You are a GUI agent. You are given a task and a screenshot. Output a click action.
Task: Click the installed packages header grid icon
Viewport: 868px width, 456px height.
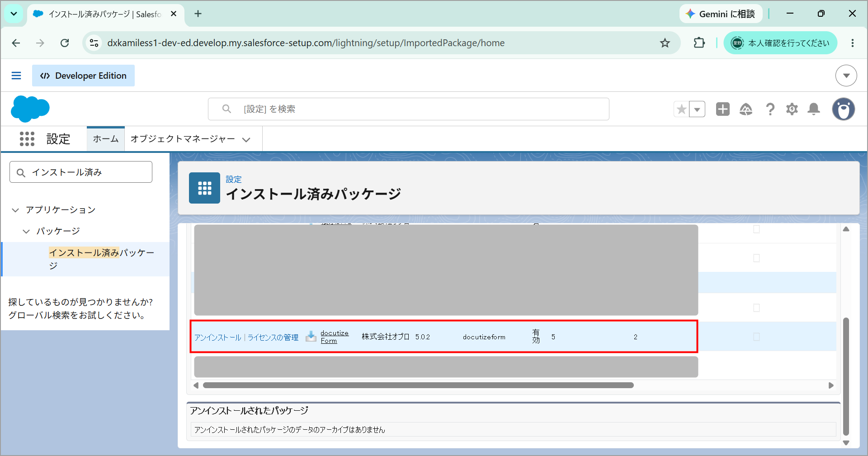[x=204, y=188]
